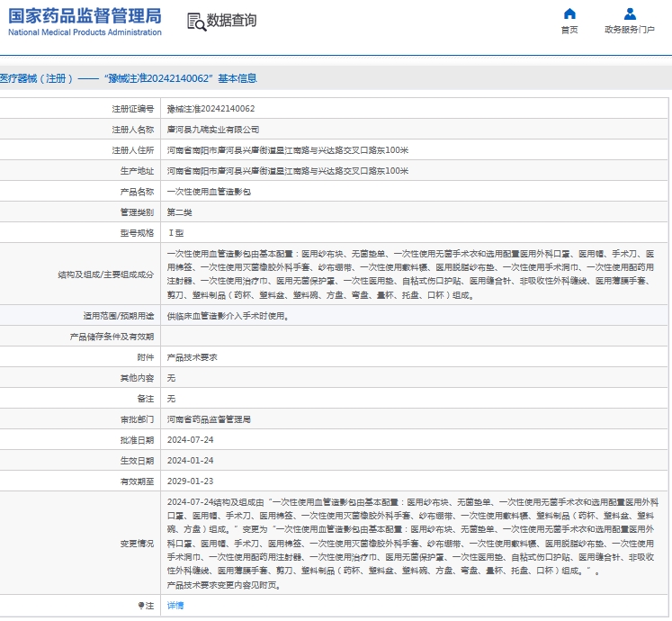Click the 生效日期 label
This screenshot has width=672, height=621.
[x=137, y=461]
